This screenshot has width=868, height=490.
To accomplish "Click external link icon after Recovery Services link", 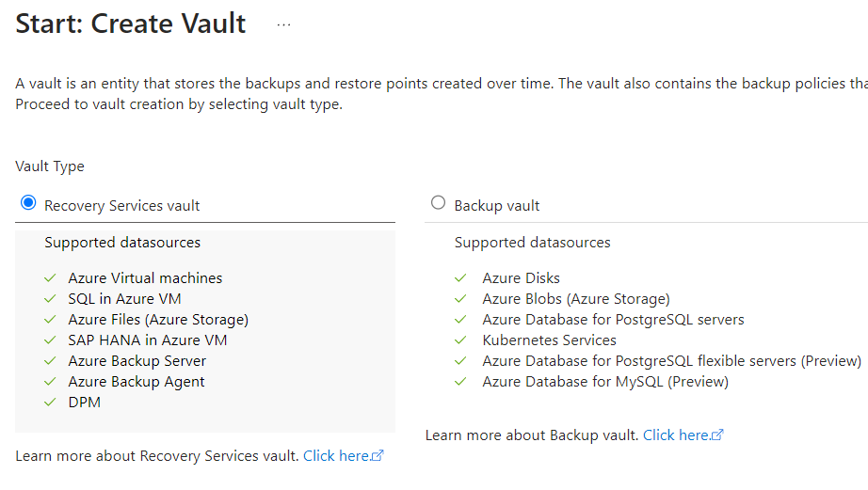I will [378, 456].
